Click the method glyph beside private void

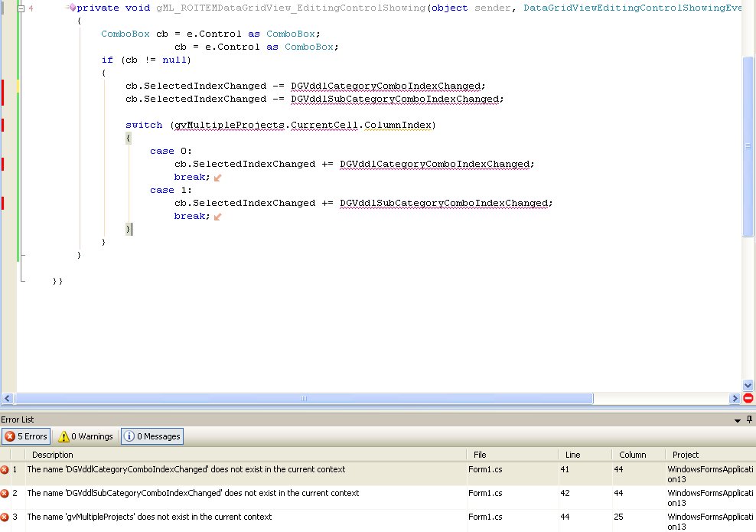[72, 7]
